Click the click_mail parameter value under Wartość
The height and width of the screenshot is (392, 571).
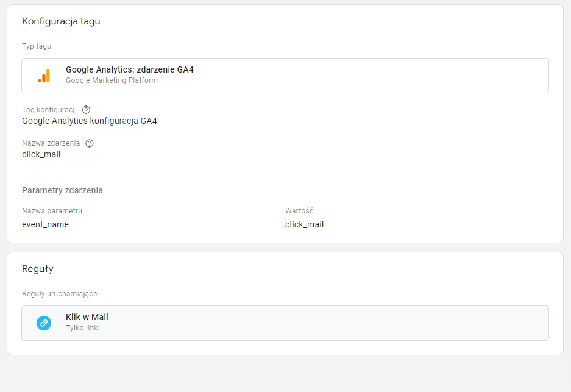(x=305, y=224)
